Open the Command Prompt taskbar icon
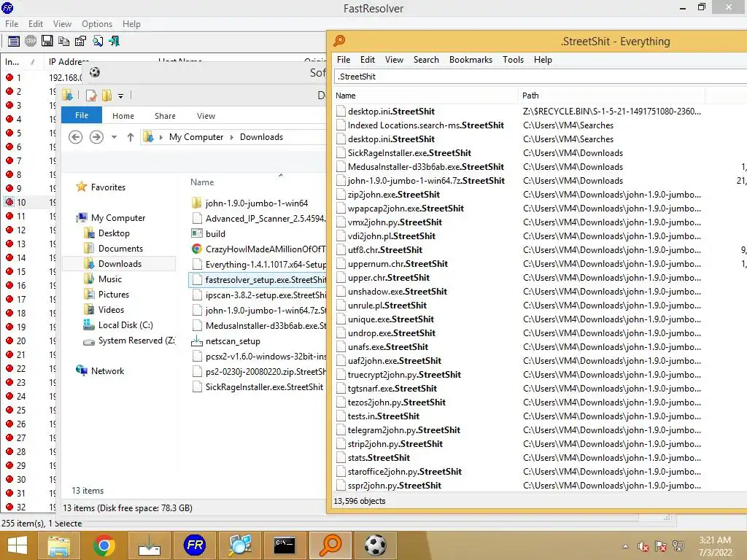747x560 pixels. [x=285, y=545]
